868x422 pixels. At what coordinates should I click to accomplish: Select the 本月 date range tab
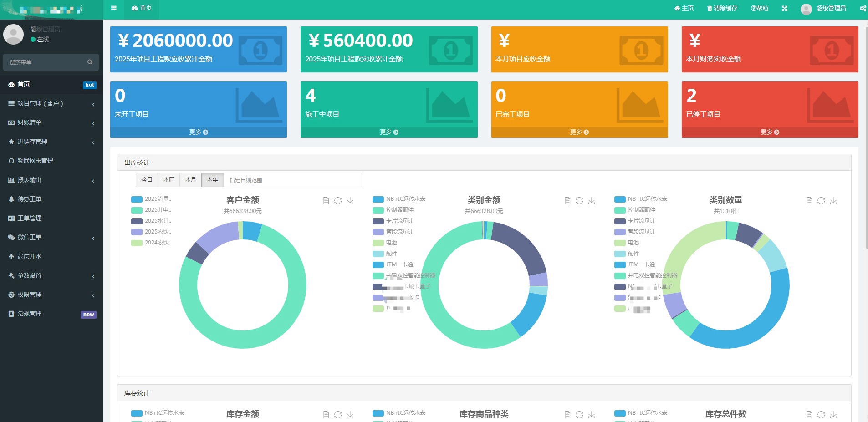[190, 180]
